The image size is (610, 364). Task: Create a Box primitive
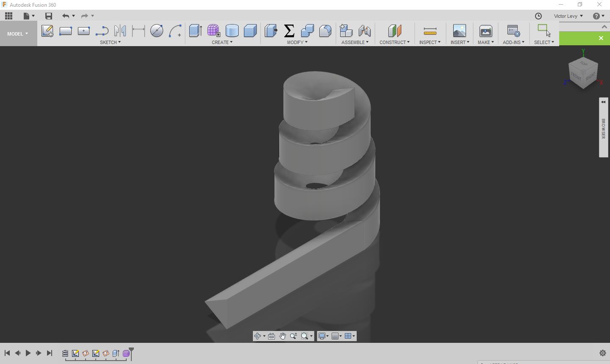coord(250,30)
